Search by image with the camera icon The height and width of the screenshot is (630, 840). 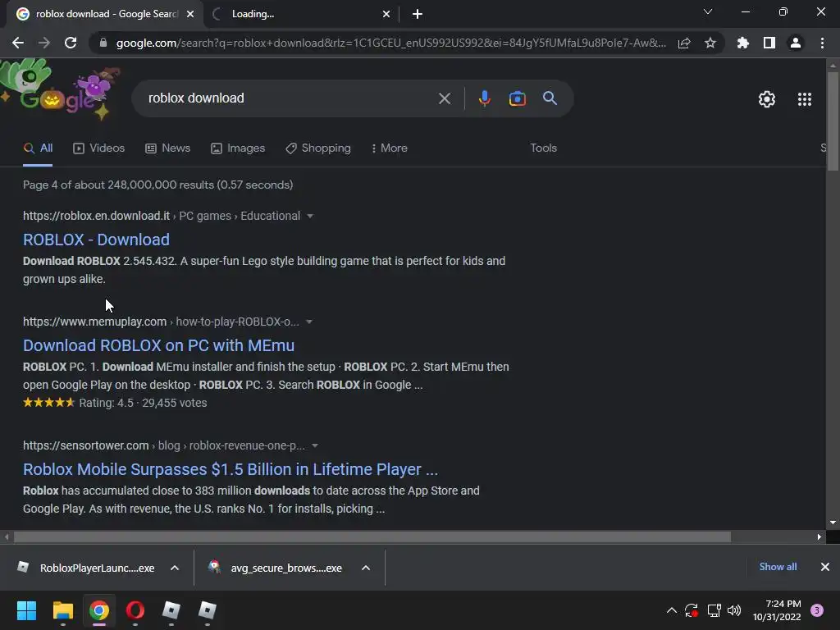click(x=517, y=98)
